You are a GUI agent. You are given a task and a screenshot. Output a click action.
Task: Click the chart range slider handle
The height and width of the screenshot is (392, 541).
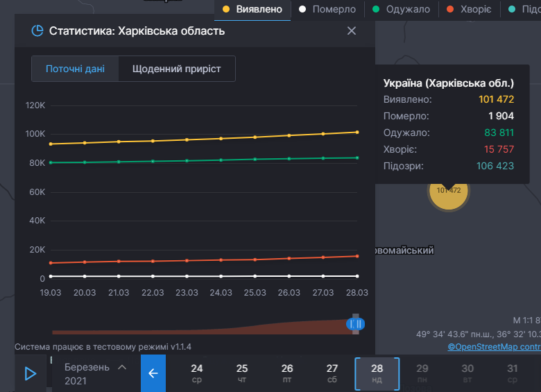pos(355,324)
